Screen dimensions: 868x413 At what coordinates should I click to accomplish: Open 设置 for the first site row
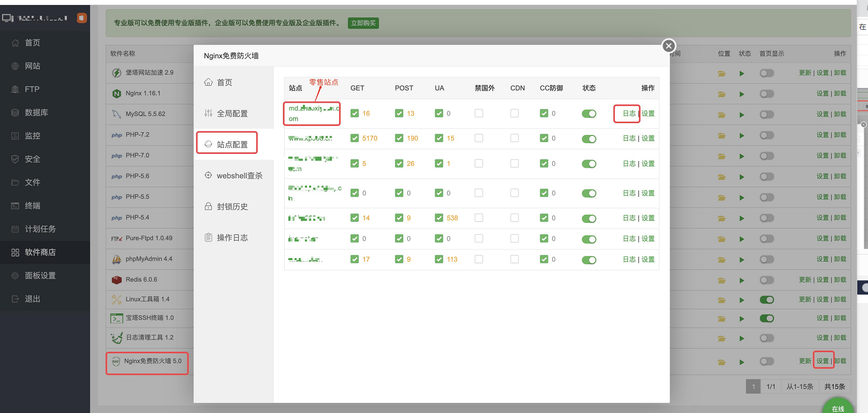[648, 113]
